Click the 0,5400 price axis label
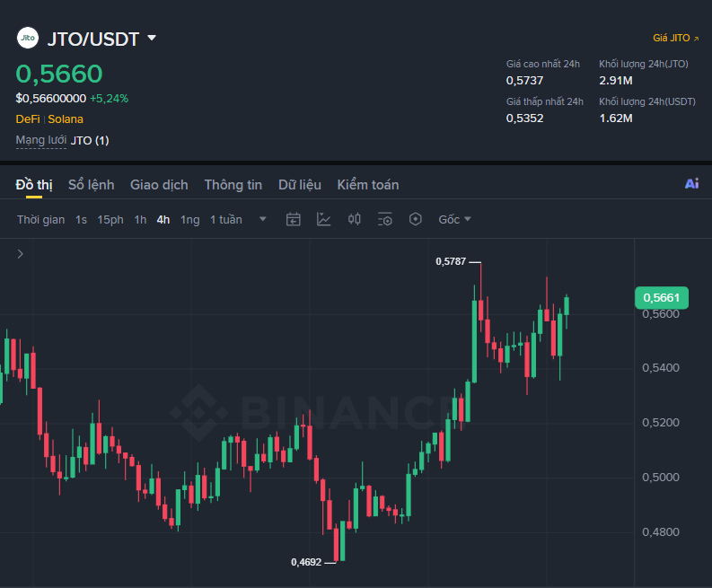The height and width of the screenshot is (588, 712). [x=661, y=368]
